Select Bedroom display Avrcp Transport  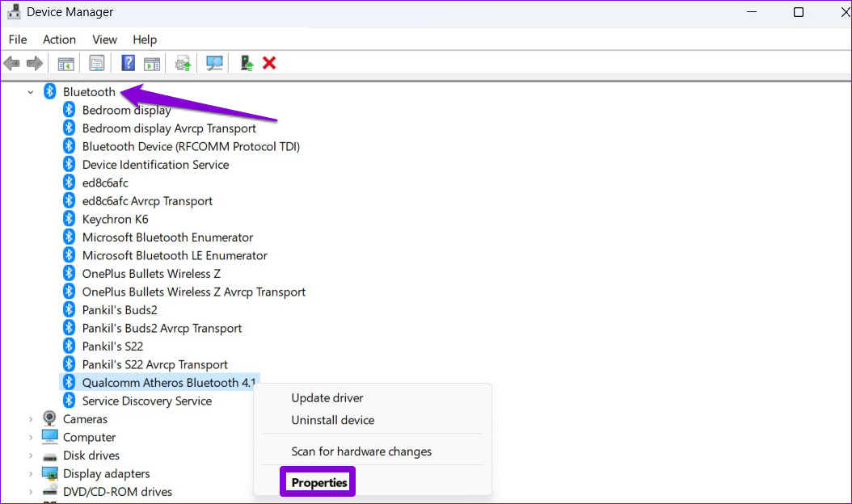pos(169,128)
